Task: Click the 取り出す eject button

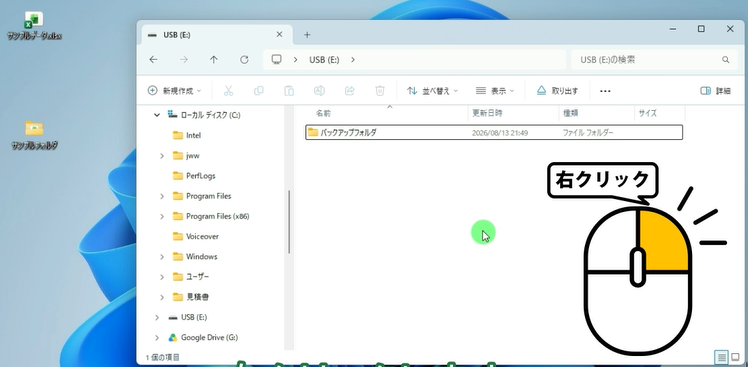Action: tap(557, 91)
